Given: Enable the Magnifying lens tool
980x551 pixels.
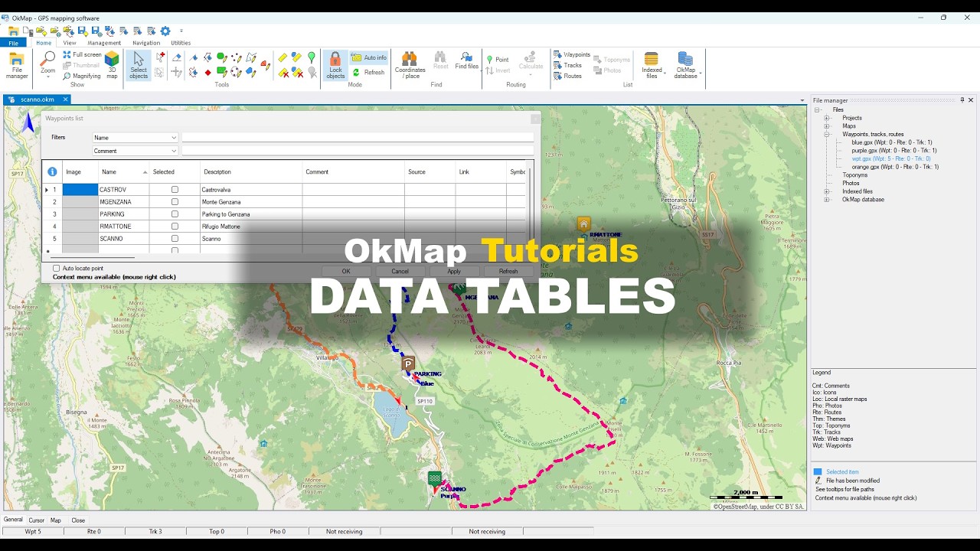Looking at the screenshot, I should (81, 76).
